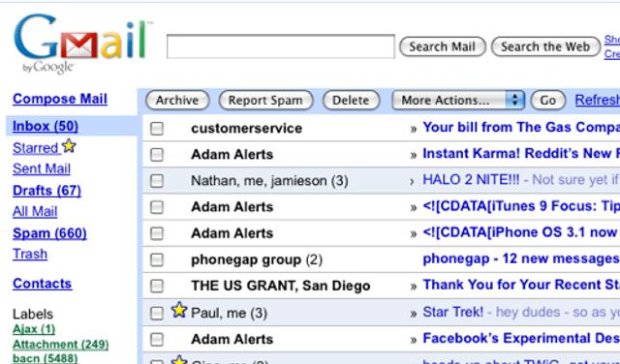Screen dimensions: 620x364
Task: Open the Attachment (249) label
Action: coord(60,345)
